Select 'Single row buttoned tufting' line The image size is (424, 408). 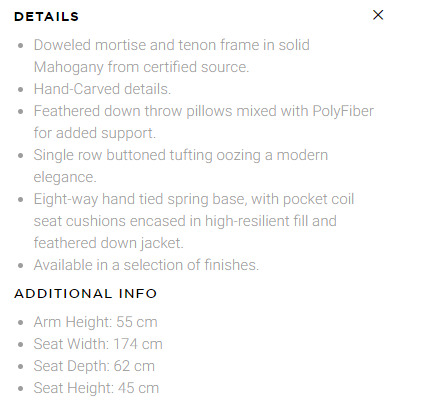[x=181, y=155]
